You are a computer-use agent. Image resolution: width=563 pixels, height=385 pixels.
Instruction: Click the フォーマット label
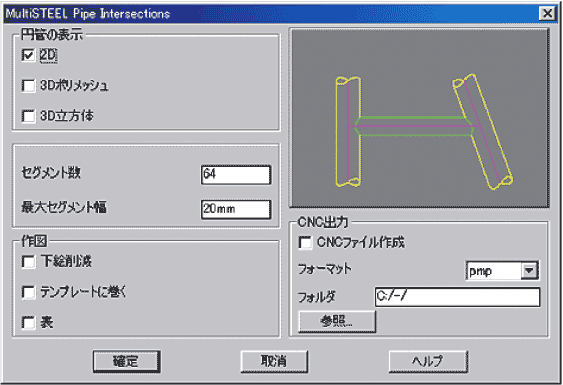(325, 269)
